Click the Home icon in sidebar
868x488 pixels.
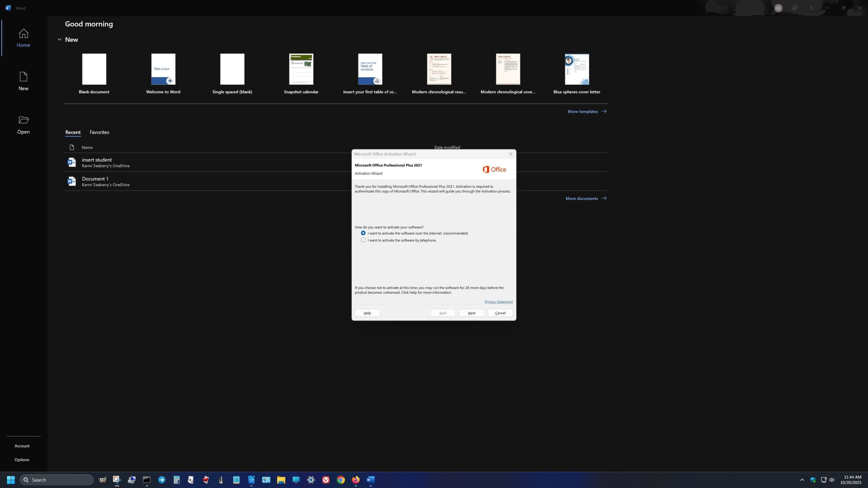coord(23,34)
